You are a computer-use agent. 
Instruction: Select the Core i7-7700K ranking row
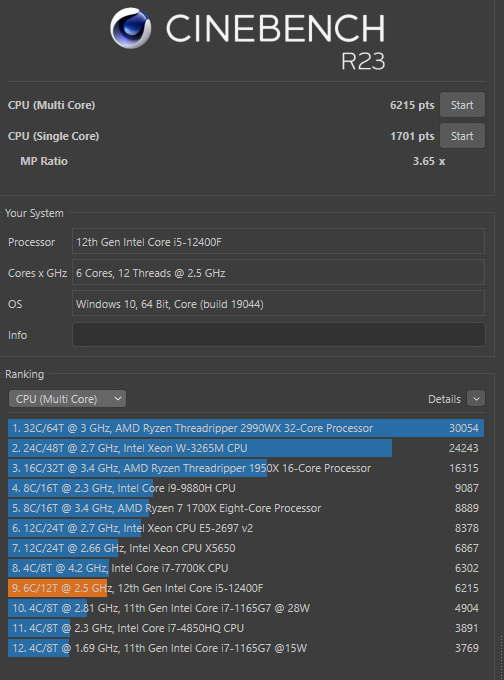246,568
